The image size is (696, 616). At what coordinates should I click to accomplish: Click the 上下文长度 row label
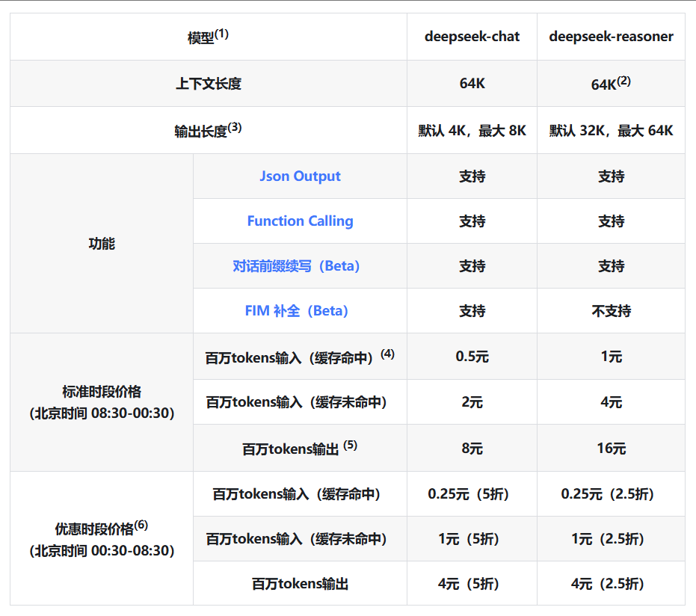[208, 84]
